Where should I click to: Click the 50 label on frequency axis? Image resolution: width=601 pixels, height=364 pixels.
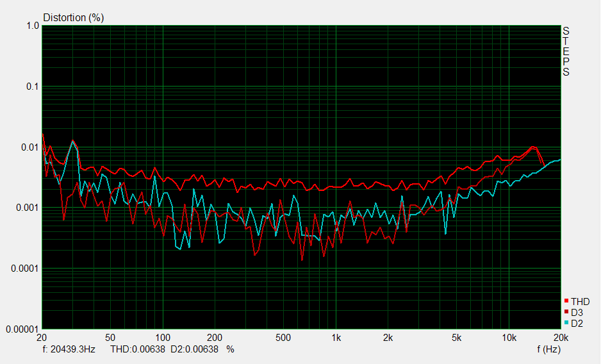[x=110, y=338]
